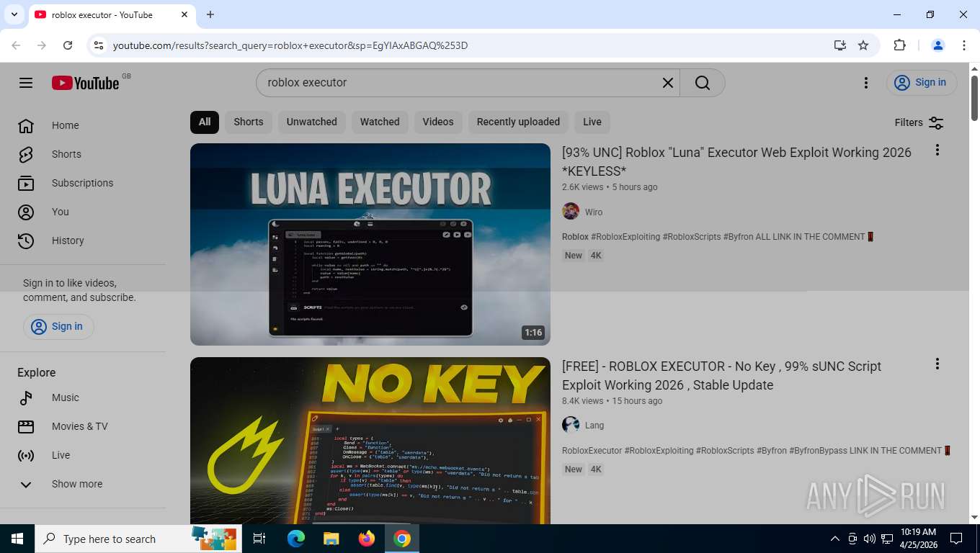Open History in the sidebar
The width and height of the screenshot is (980, 553).
point(83,240)
